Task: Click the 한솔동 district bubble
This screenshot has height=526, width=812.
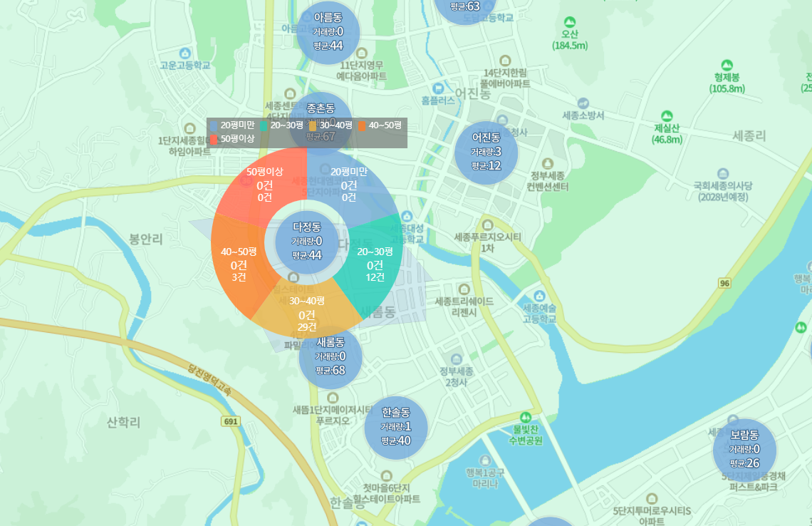Action: (396, 428)
